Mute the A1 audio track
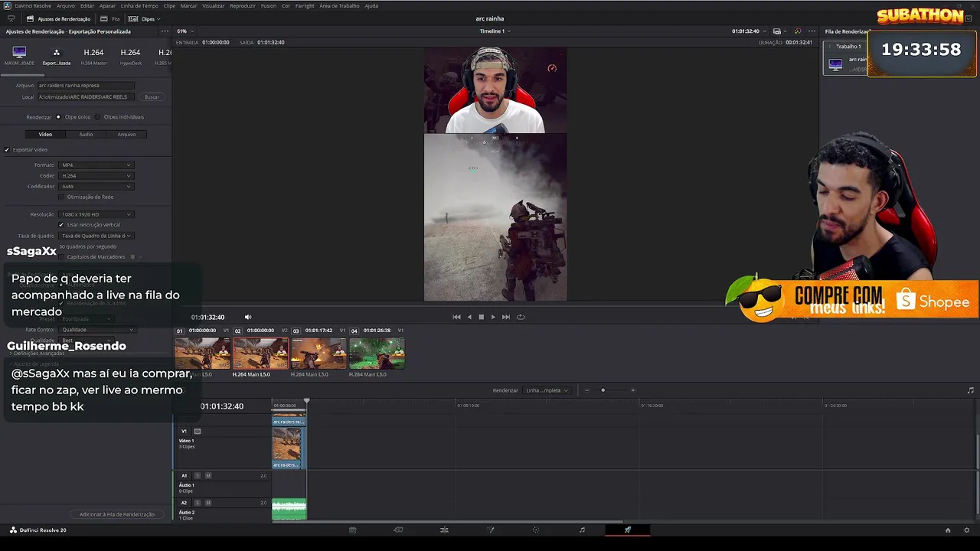 (x=207, y=475)
